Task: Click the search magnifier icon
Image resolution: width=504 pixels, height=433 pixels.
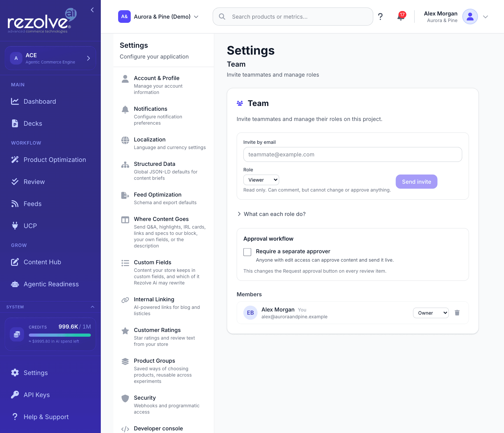Action: click(x=222, y=17)
